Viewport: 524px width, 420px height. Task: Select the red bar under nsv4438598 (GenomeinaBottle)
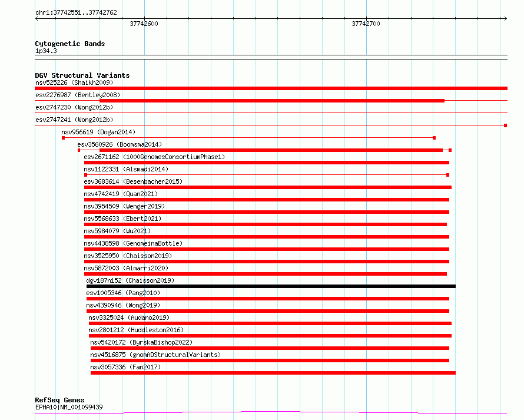(x=267, y=249)
